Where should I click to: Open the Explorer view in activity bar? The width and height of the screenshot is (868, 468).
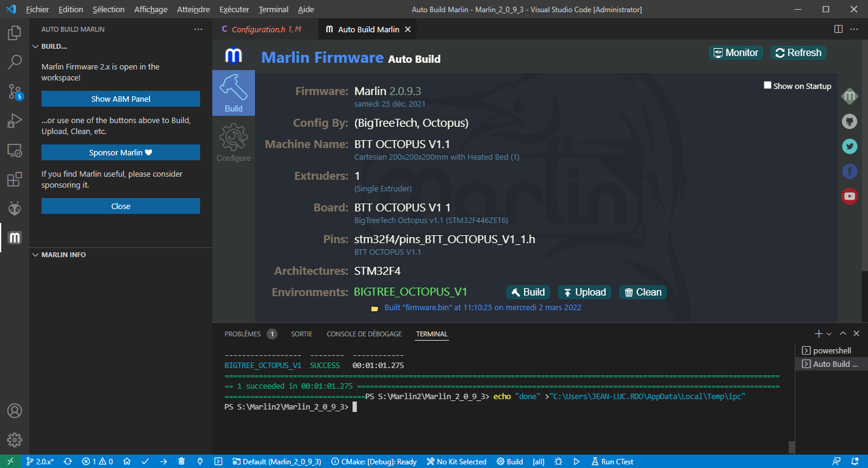[x=15, y=33]
